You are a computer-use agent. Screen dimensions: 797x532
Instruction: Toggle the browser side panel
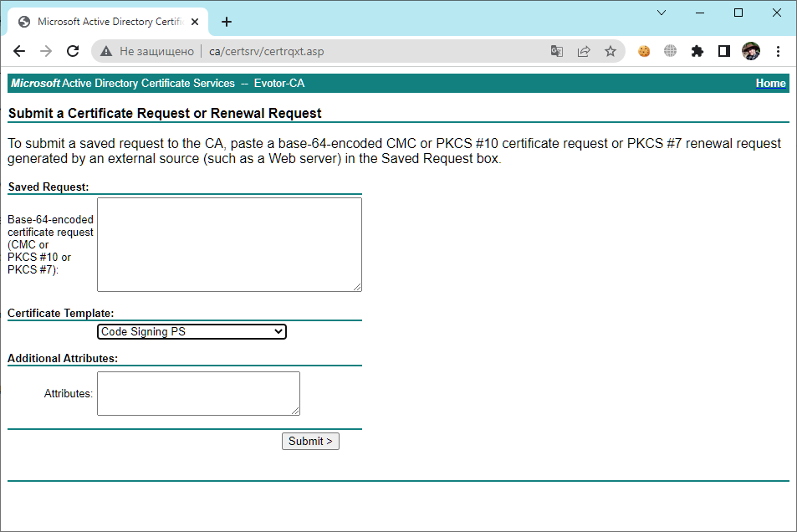point(723,51)
